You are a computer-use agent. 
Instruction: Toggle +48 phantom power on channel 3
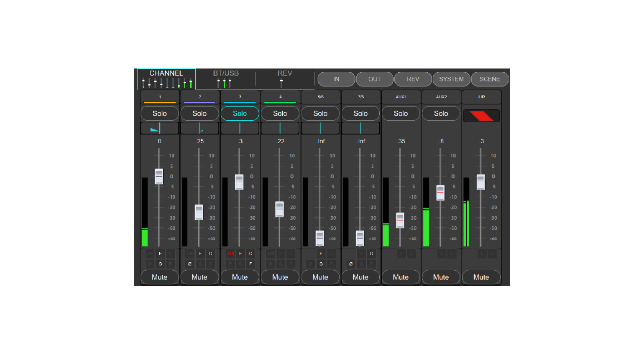230,254
